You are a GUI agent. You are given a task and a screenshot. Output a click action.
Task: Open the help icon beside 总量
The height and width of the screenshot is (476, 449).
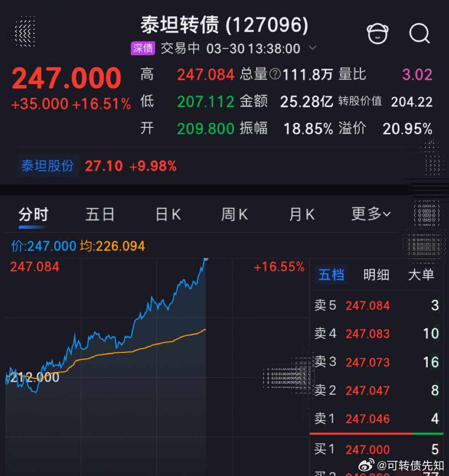pos(275,74)
